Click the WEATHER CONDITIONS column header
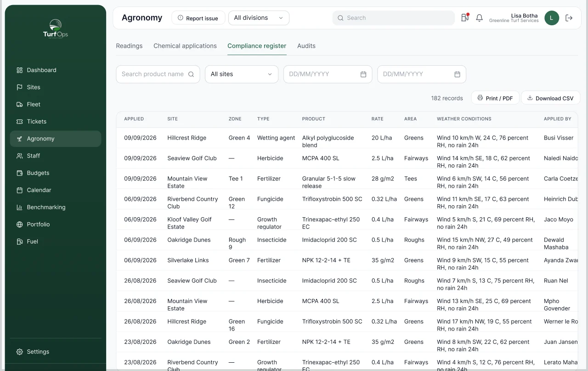588x371 pixels. (x=464, y=119)
